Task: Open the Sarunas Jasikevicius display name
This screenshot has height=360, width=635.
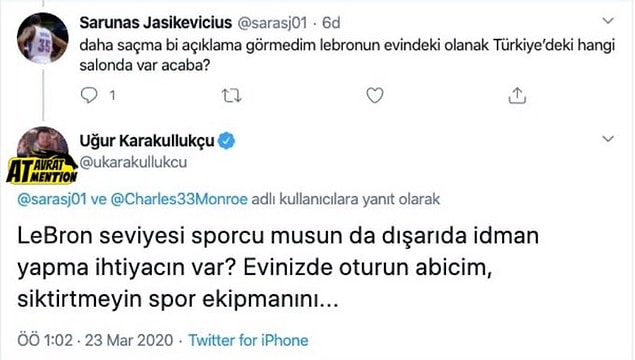Action: tap(156, 23)
